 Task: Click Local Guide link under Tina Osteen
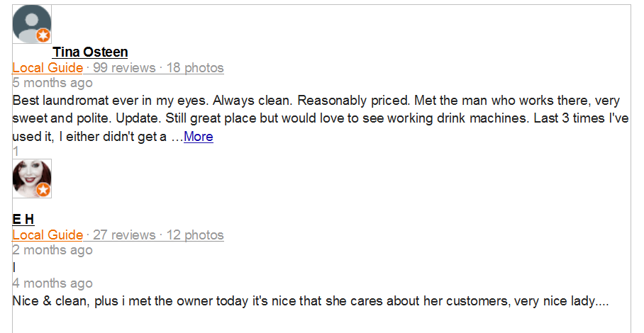click(48, 68)
